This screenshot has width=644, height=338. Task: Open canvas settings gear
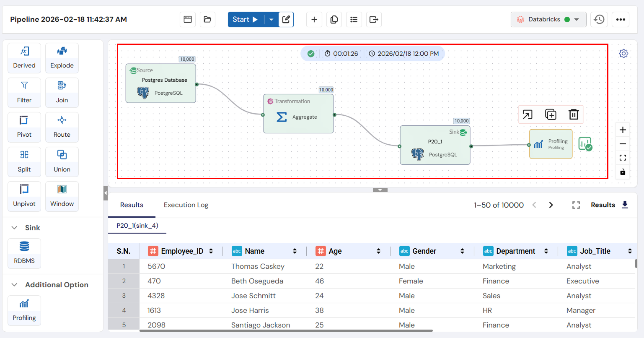(623, 53)
